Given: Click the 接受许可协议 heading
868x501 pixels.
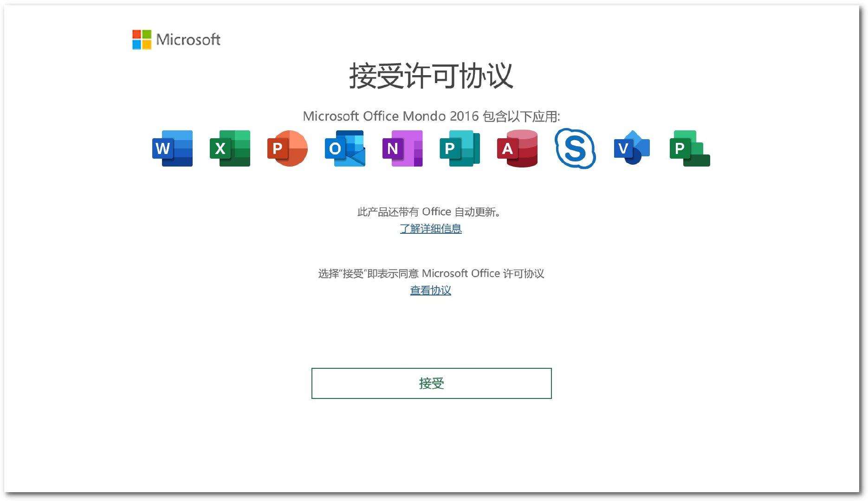Looking at the screenshot, I should (431, 76).
